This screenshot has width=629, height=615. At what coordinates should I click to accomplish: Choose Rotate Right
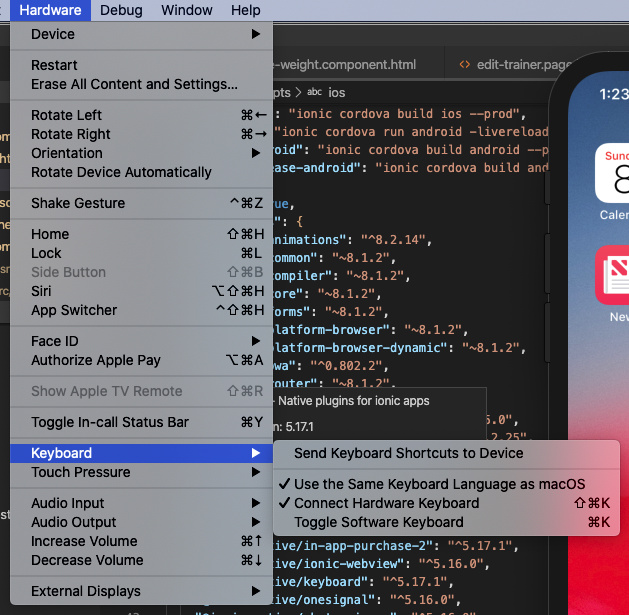pyautogui.click(x=141, y=134)
